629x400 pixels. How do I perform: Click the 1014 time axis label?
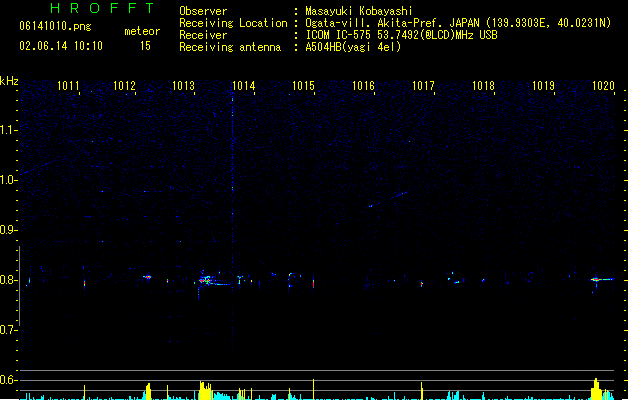pyautogui.click(x=243, y=86)
